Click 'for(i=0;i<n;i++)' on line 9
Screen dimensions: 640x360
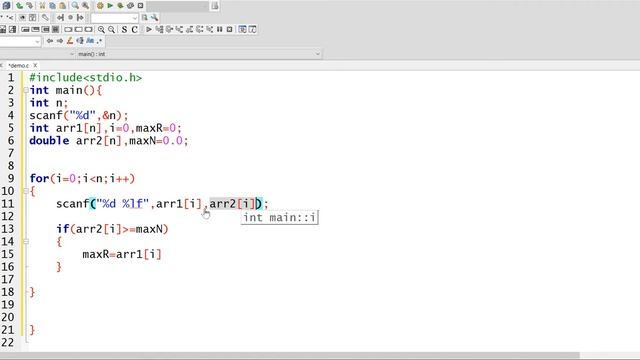[82, 178]
